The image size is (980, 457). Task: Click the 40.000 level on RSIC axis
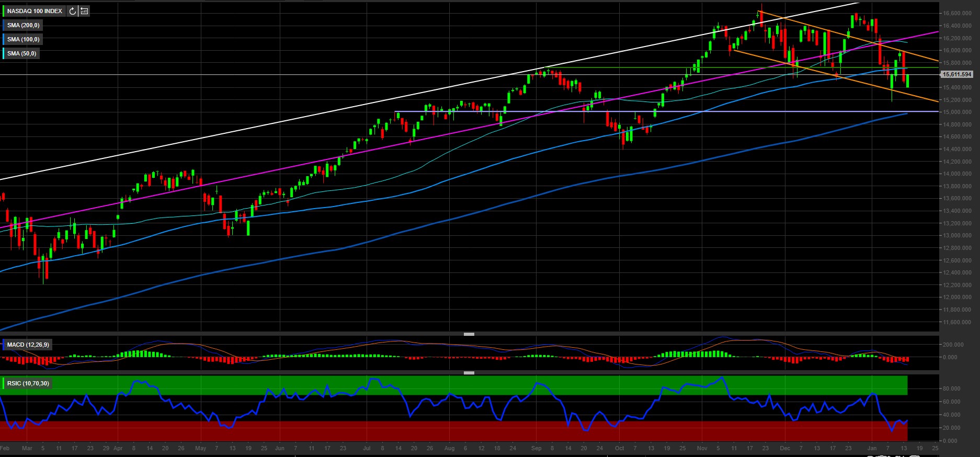click(951, 415)
